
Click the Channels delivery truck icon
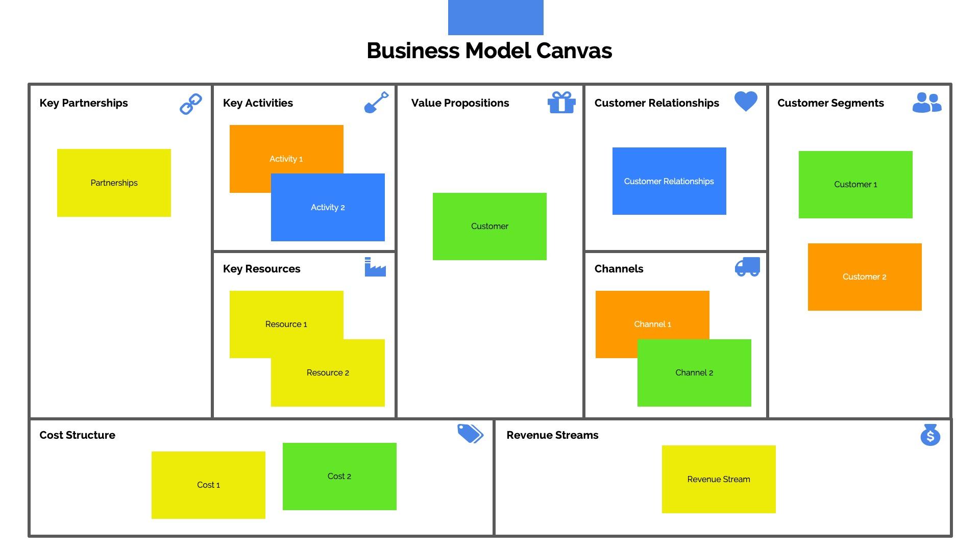747,267
